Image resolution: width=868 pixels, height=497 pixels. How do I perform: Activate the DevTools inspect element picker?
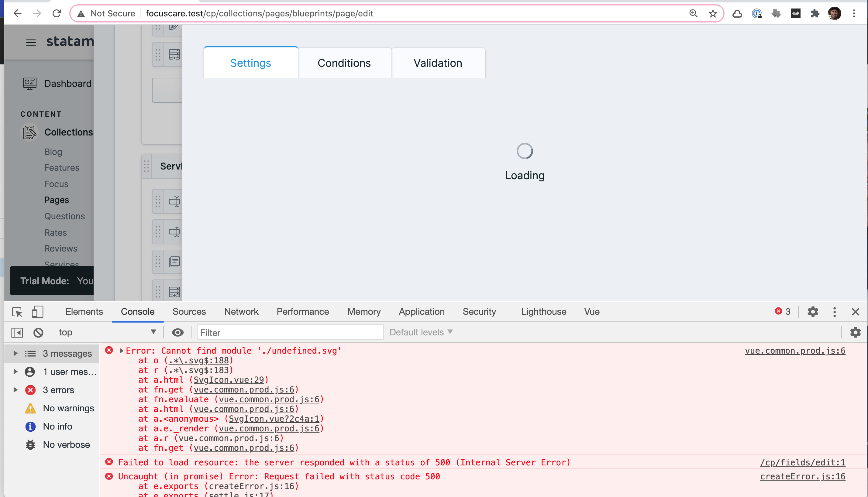pos(17,312)
